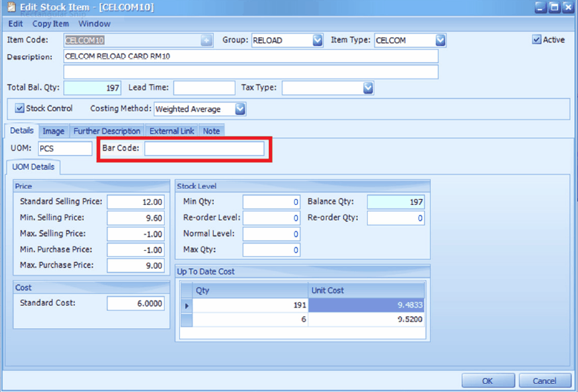Click the second empty description line field
Image resolution: width=578 pixels, height=392 pixels.
[250, 72]
